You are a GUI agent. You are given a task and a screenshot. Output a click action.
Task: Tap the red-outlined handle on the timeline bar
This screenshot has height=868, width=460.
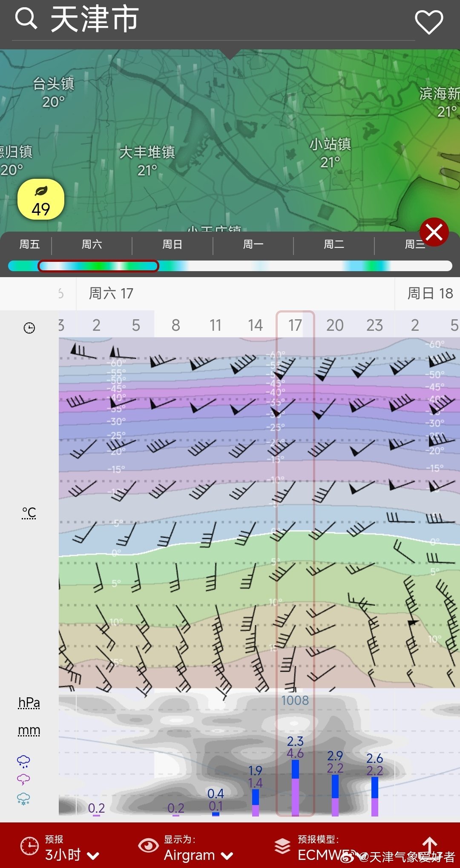98,266
